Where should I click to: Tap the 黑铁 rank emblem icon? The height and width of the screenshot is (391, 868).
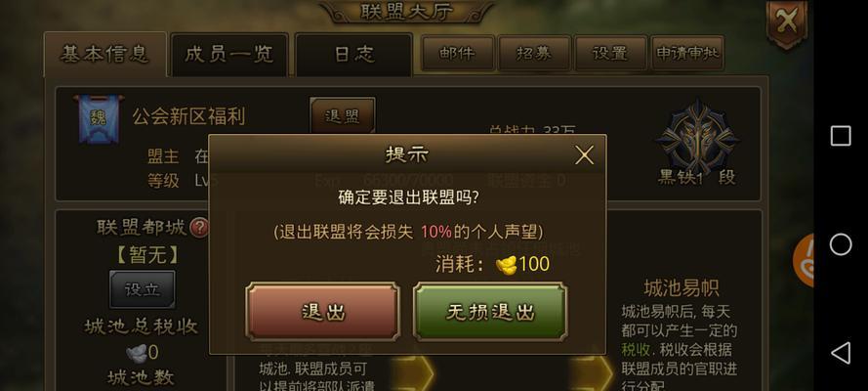pos(697,137)
